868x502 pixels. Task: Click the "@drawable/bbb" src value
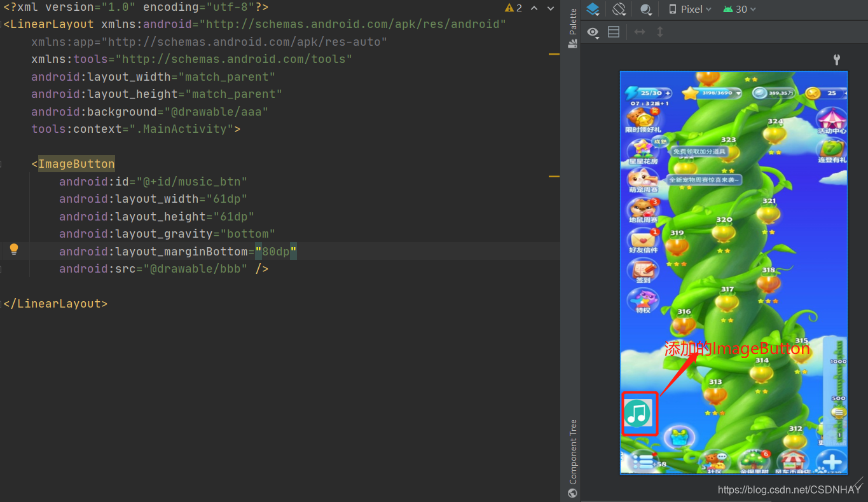(x=195, y=269)
